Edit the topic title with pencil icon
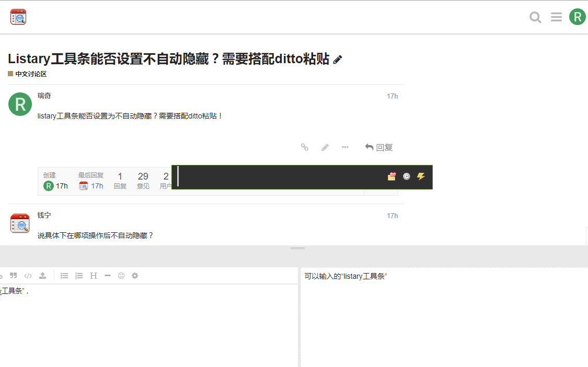Image resolution: width=588 pixels, height=367 pixels. pos(338,60)
